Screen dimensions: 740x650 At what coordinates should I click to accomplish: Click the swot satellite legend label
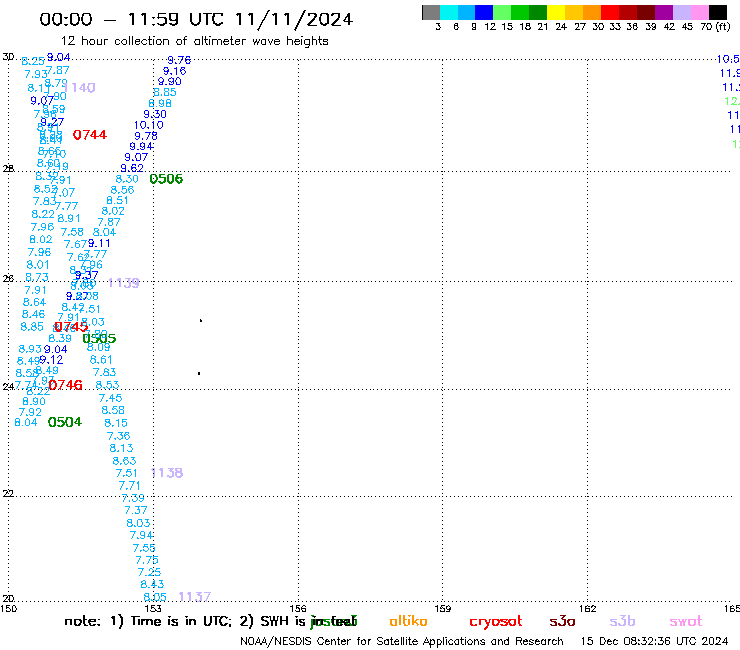(686, 621)
